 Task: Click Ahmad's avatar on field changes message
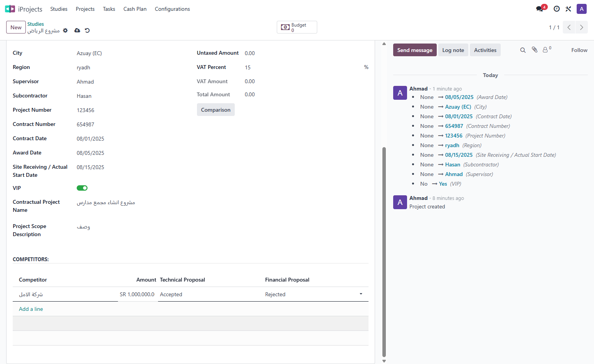400,93
